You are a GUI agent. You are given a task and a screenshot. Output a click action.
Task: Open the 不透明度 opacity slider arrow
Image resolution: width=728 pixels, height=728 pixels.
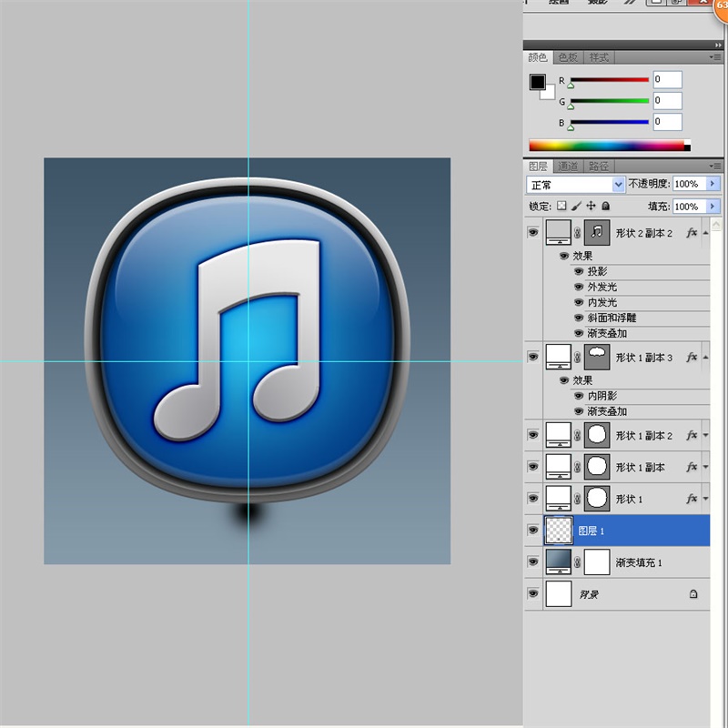713,185
